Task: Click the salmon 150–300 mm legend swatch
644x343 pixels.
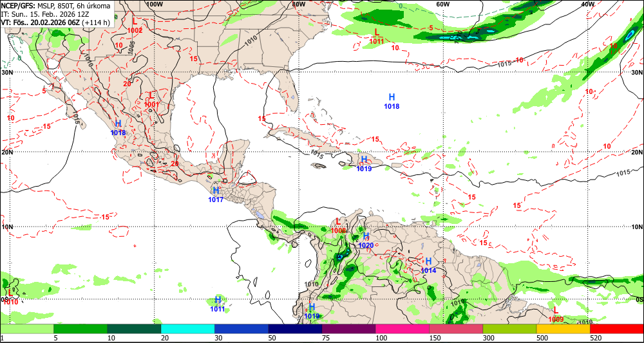Action: (x=456, y=329)
